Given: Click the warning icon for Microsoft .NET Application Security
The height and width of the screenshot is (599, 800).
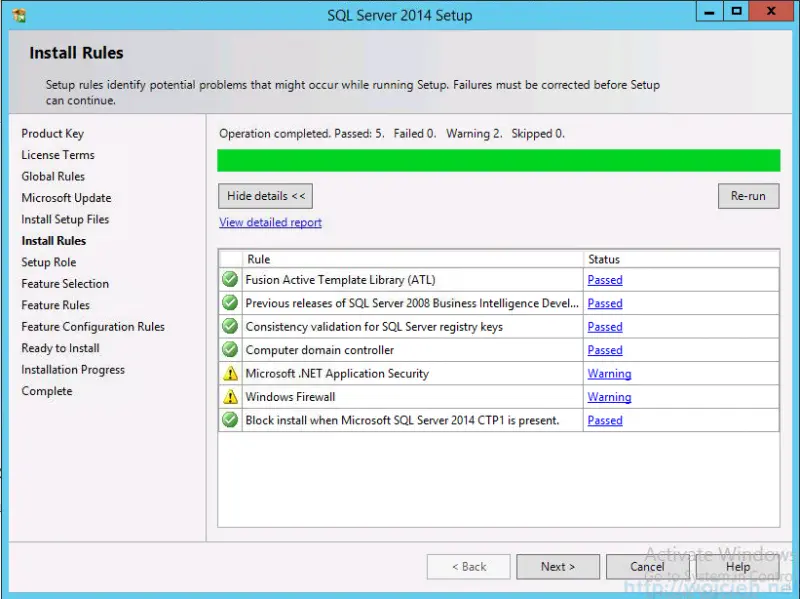Looking at the screenshot, I should point(229,373).
